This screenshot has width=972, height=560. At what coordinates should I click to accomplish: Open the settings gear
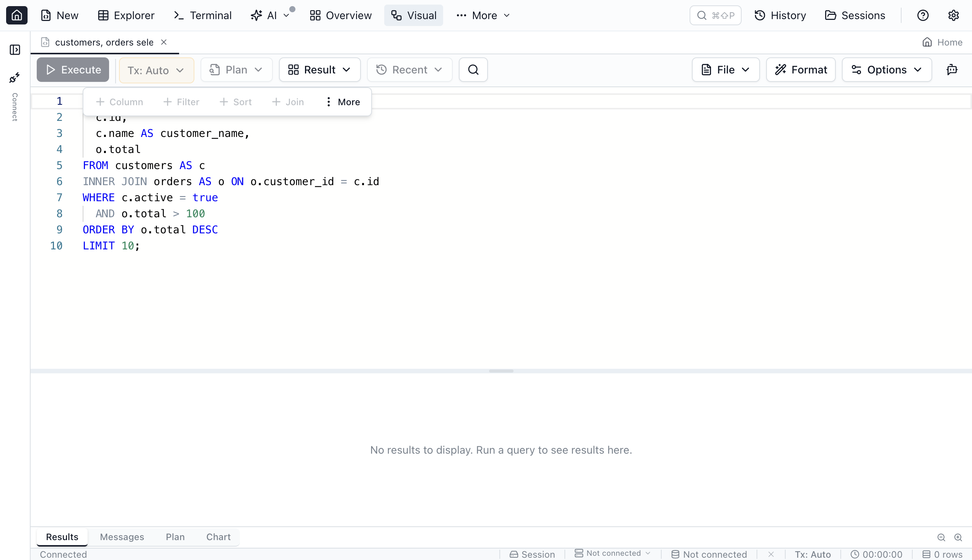[953, 15]
